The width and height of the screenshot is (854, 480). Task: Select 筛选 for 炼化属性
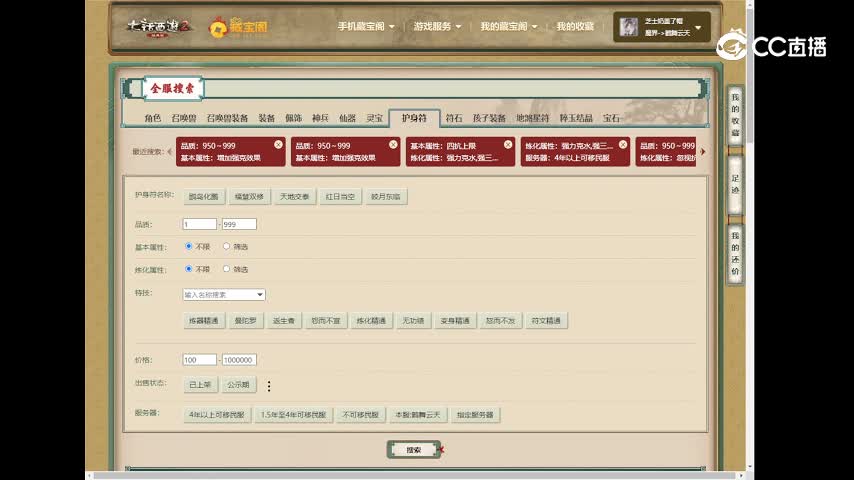coord(226,269)
